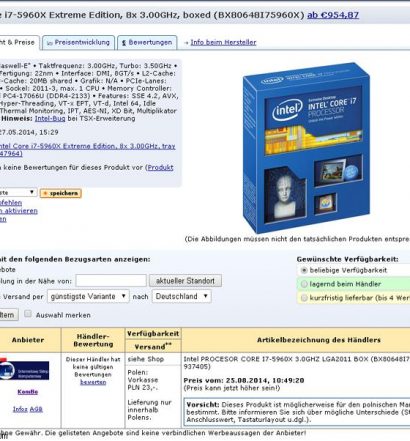Click the '& Preise' overview tab
Viewport: 410px width, 441px height.
(19, 43)
